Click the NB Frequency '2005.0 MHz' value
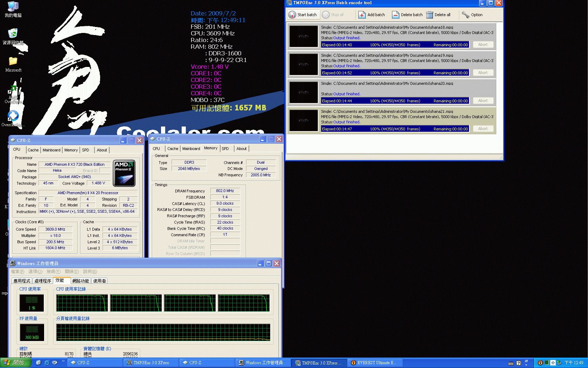 click(261, 175)
